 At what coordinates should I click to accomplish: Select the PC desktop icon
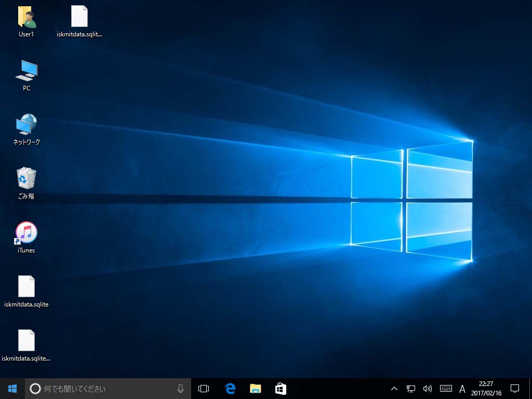26,71
